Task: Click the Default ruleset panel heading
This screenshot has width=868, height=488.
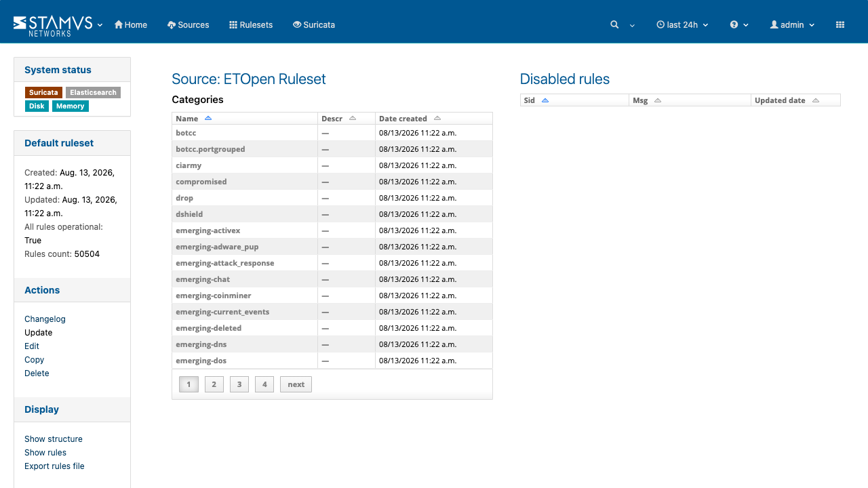Action: tap(59, 143)
